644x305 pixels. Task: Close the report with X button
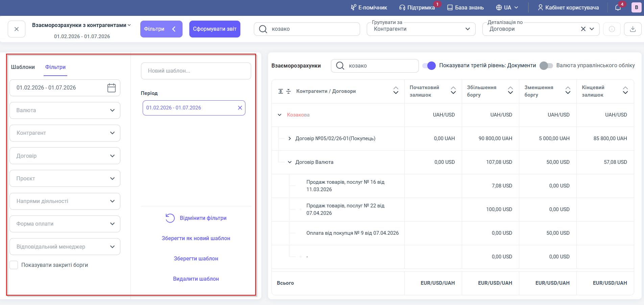pos(17,29)
